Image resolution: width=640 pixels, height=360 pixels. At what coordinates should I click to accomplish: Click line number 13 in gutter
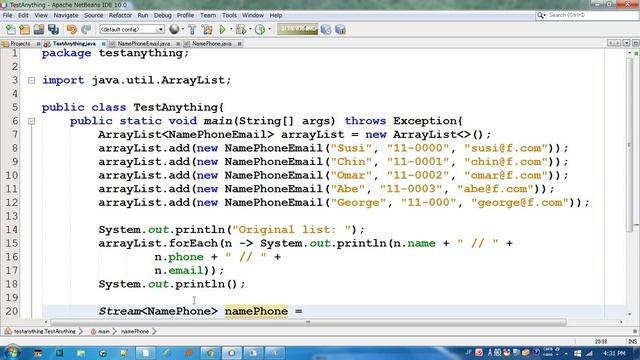pyautogui.click(x=12, y=216)
